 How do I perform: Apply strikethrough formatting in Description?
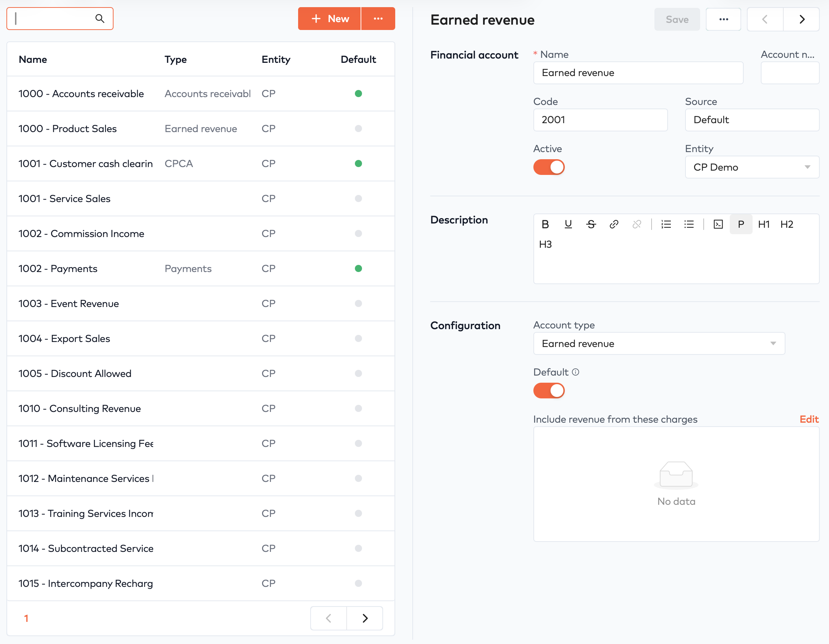point(591,224)
